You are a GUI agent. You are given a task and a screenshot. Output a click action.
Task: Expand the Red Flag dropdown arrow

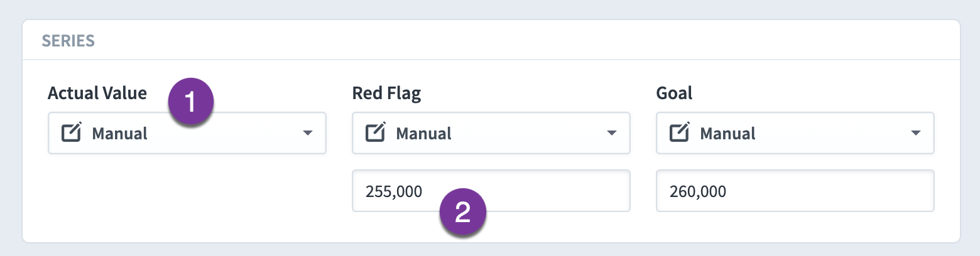click(x=611, y=133)
